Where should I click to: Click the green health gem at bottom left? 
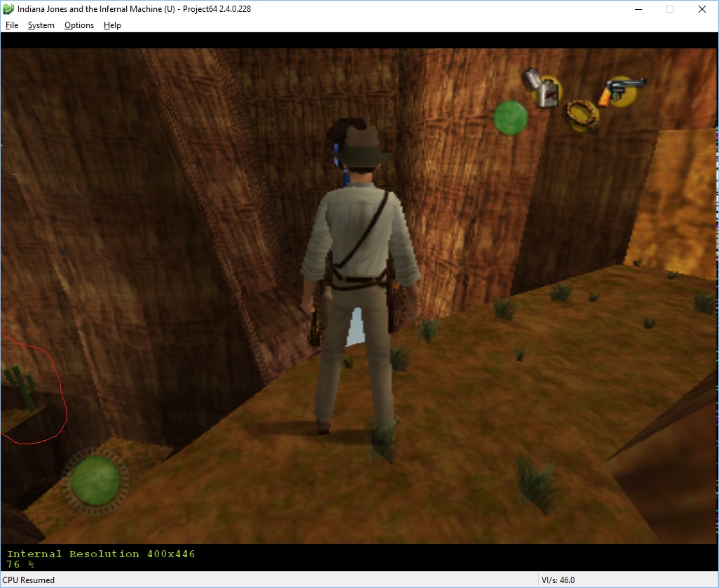coord(95,481)
